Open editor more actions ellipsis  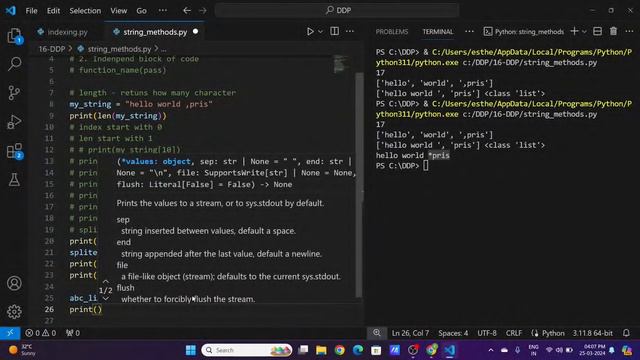click(350, 31)
